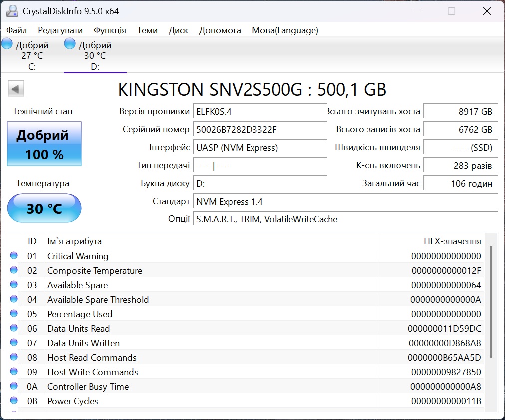Click the ID column header
Screen dimensions: 505x420
pos(32,241)
